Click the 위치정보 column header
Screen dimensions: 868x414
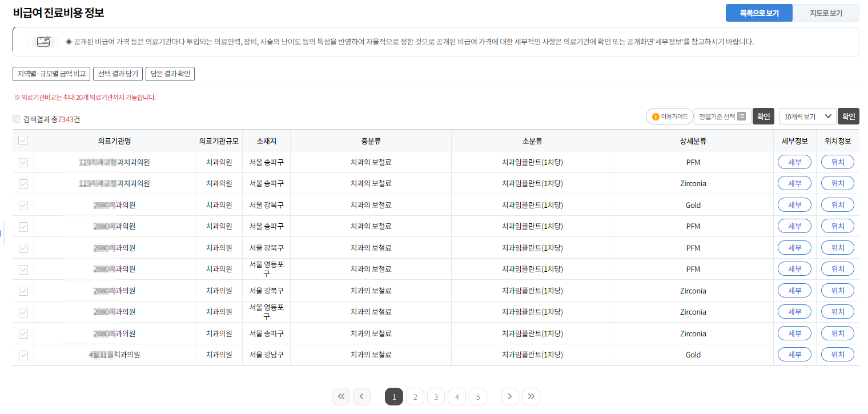[x=838, y=140]
